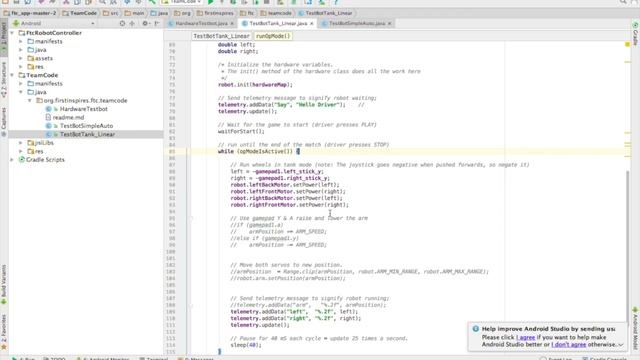Click the TestBotTank_Linear class breadcrumb above editor

221,36
